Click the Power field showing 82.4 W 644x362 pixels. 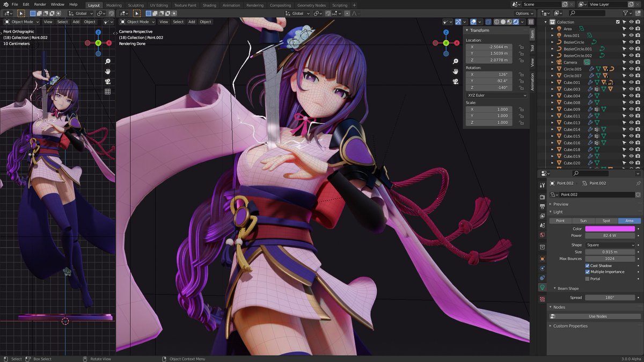tap(610, 235)
